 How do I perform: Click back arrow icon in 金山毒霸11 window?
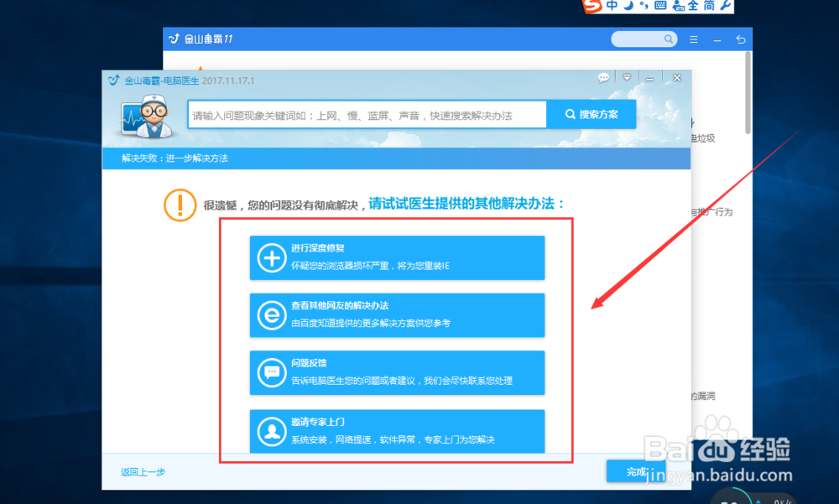(741, 39)
